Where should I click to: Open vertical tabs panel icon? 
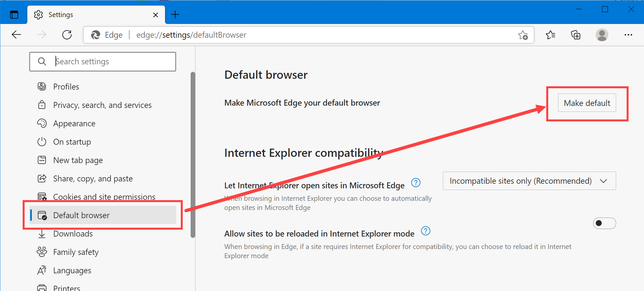coord(14,15)
